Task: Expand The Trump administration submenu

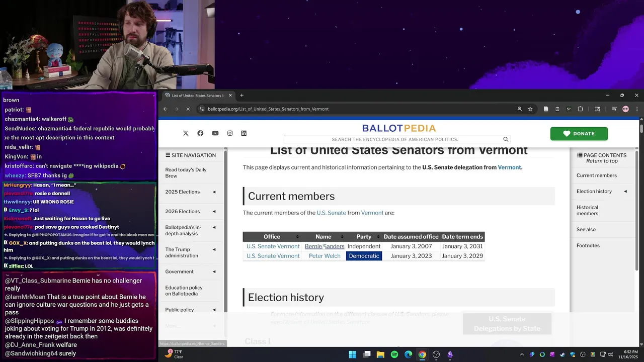Action: [214, 249]
